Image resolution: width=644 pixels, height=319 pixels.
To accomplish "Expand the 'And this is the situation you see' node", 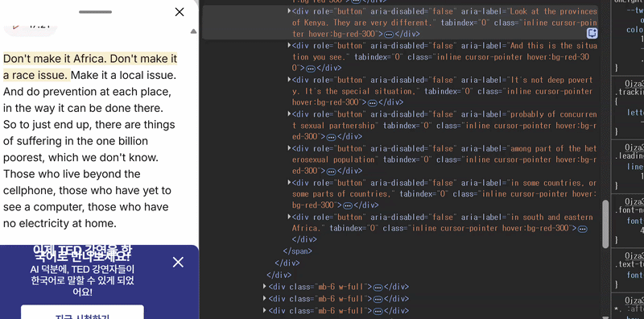I will click(x=289, y=45).
